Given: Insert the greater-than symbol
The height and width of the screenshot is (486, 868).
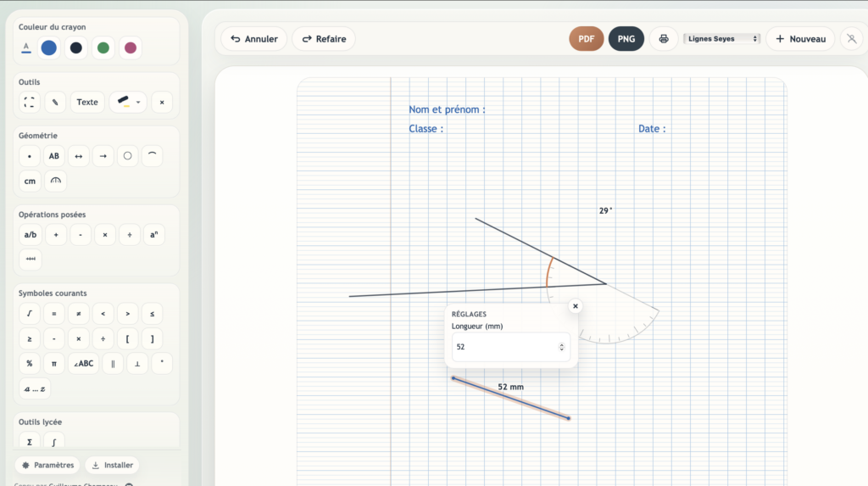Looking at the screenshot, I should point(127,314).
